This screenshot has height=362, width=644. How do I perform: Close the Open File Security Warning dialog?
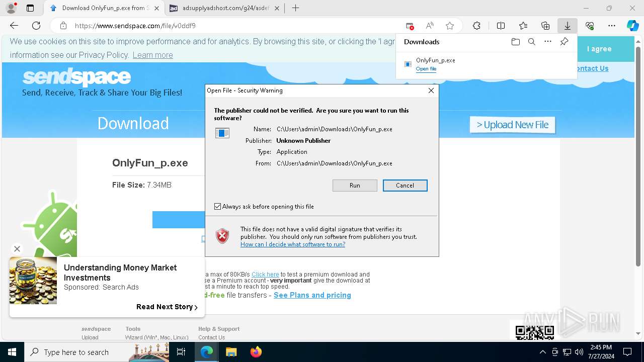(x=431, y=90)
